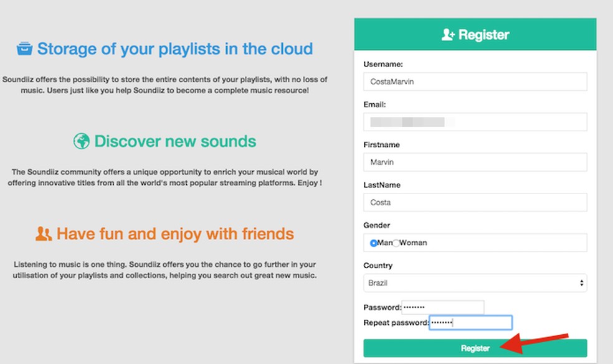Click the Have fun and enjoy heading
This screenshot has width=613, height=364.
[175, 234]
